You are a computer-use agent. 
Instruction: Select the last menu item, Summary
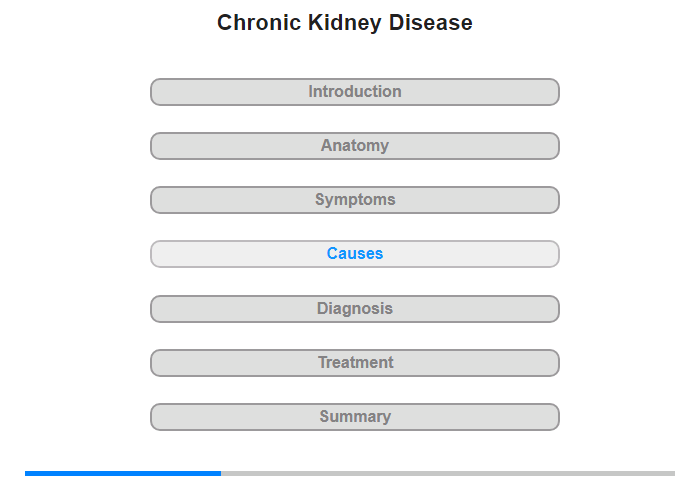pyautogui.click(x=355, y=417)
